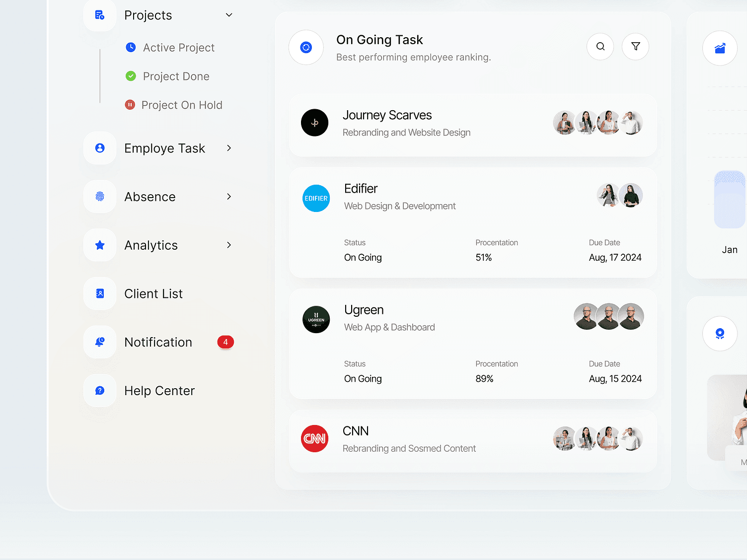Click first team avatar on Edifier card
747x560 pixels.
[609, 195]
